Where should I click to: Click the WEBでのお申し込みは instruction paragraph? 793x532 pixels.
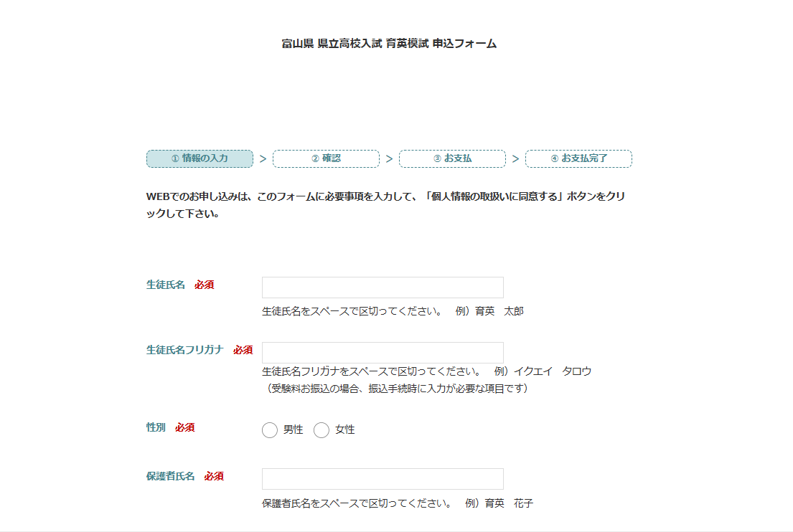386,204
